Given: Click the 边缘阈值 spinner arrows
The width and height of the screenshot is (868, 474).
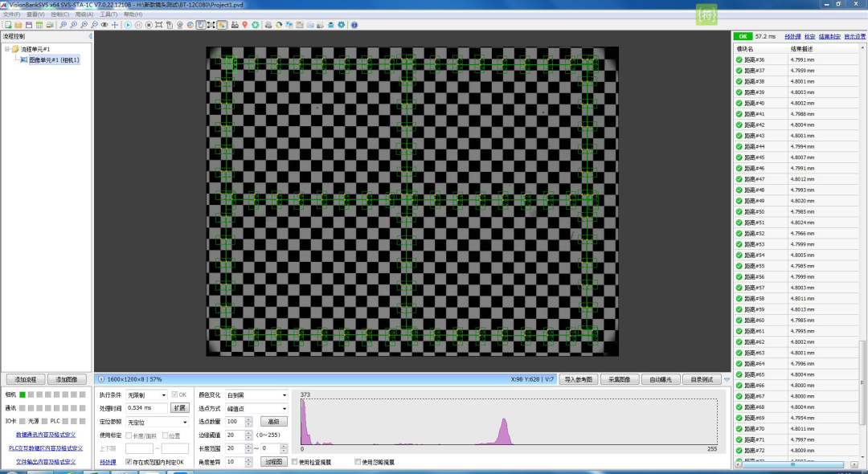Looking at the screenshot, I should tap(248, 435).
